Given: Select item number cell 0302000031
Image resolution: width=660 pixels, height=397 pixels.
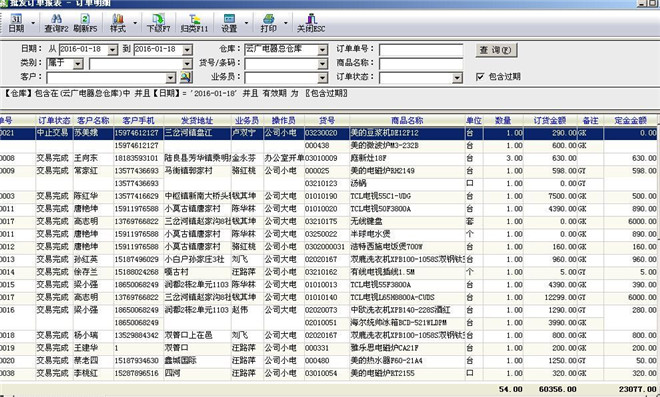Looking at the screenshot, I should 327,247.
